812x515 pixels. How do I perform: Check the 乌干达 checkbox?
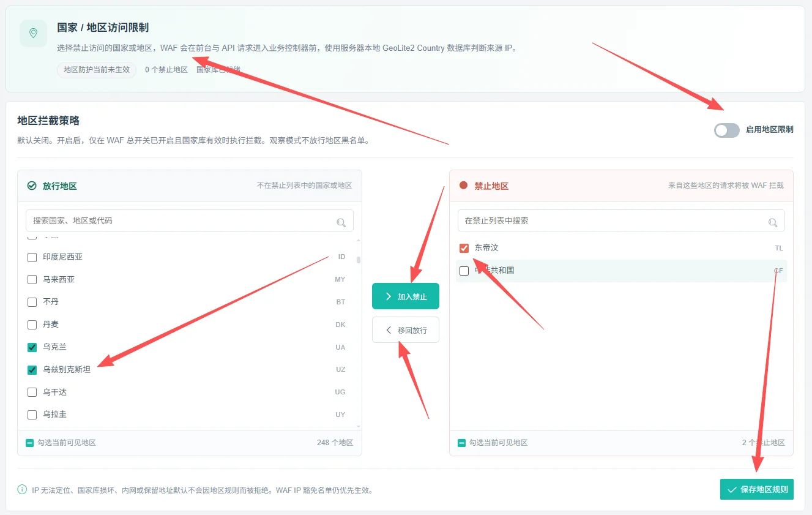point(32,393)
